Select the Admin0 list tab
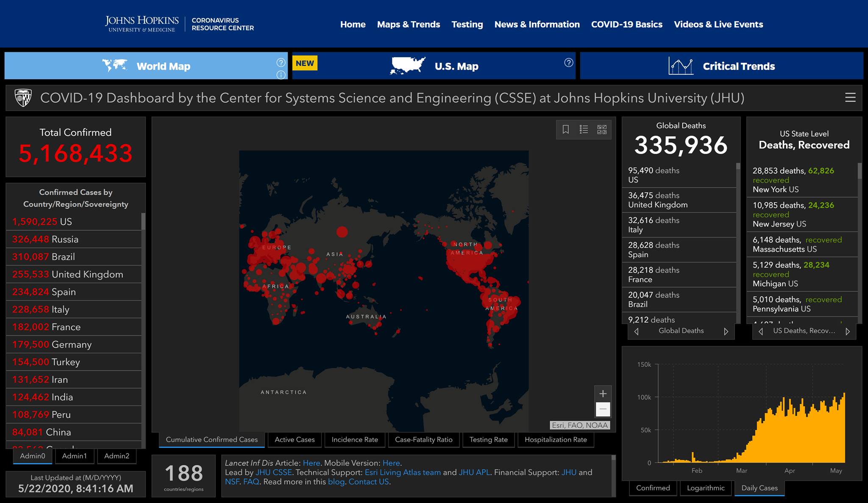 (32, 456)
